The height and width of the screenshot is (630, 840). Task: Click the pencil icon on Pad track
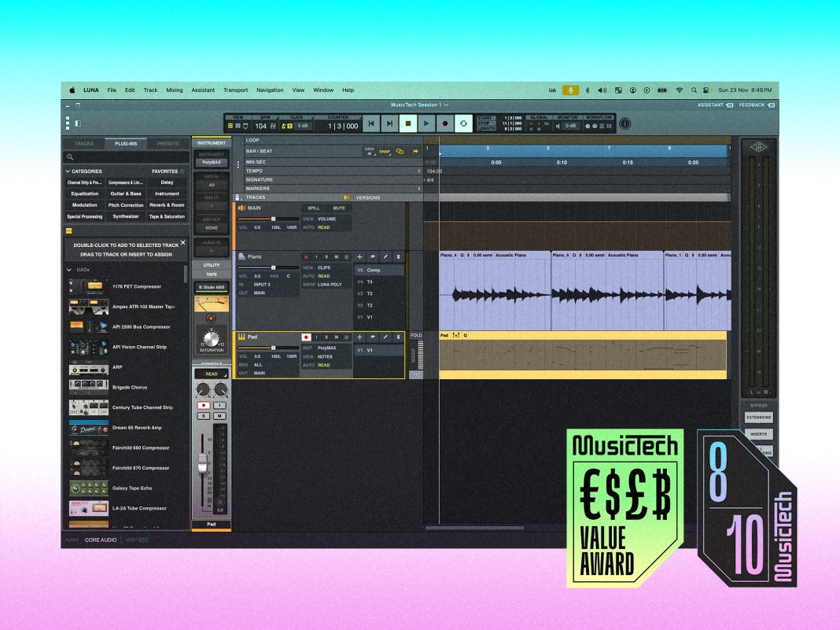tap(385, 337)
